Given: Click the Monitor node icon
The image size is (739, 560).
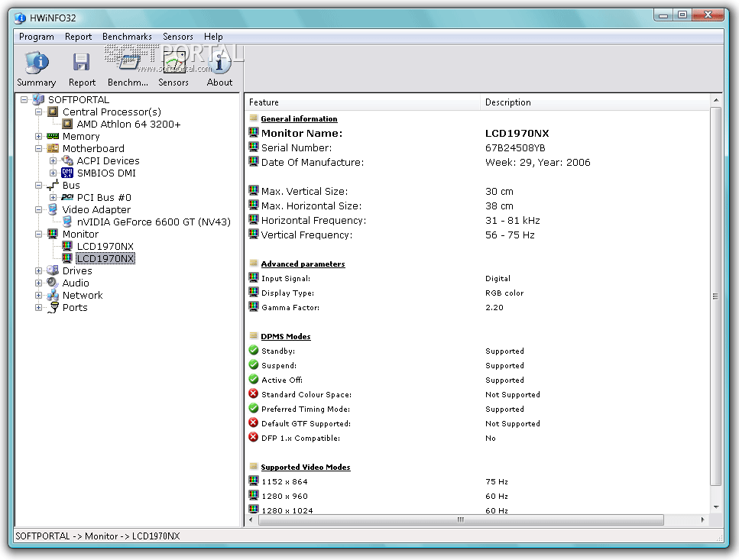Looking at the screenshot, I should tap(53, 234).
